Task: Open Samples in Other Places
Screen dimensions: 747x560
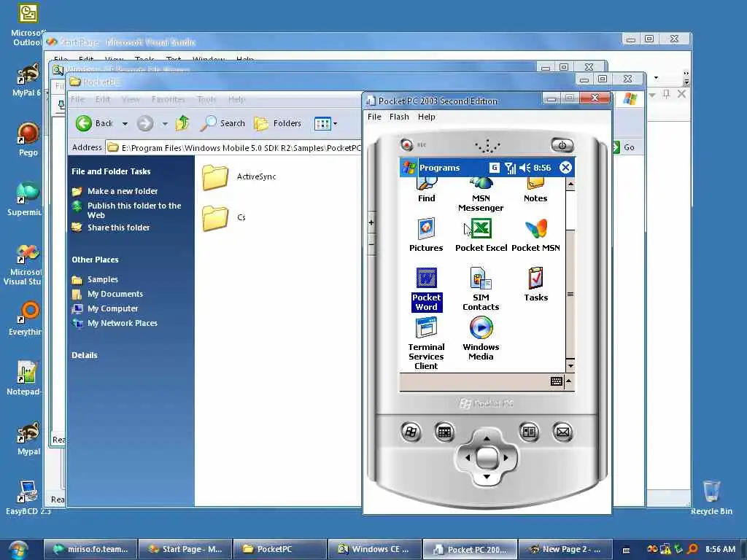Action: pos(95,279)
